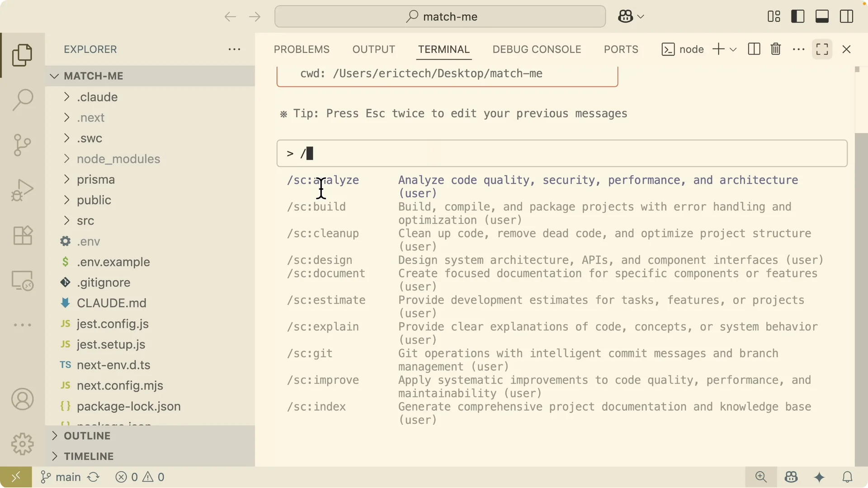Open the Search view in activity bar
Screen dimensions: 868x488
22,100
